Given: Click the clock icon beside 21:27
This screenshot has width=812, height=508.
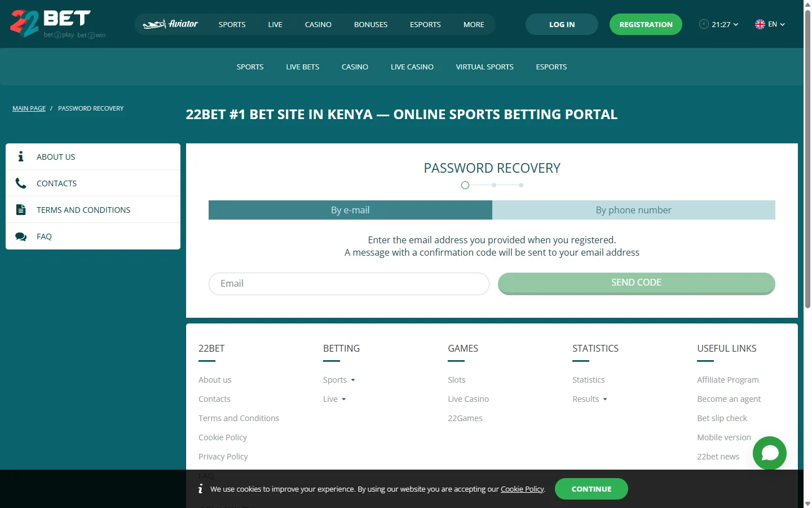Looking at the screenshot, I should coord(704,24).
